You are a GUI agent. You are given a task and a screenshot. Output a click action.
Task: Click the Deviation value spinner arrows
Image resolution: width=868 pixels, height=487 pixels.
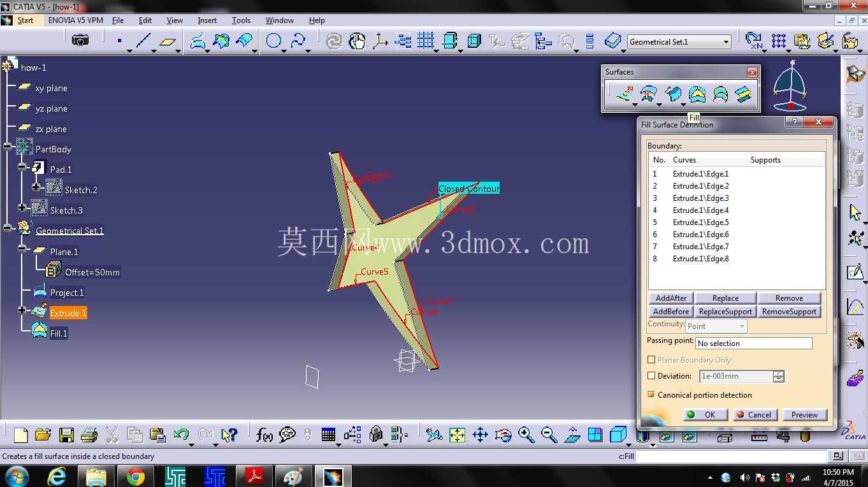tap(778, 376)
